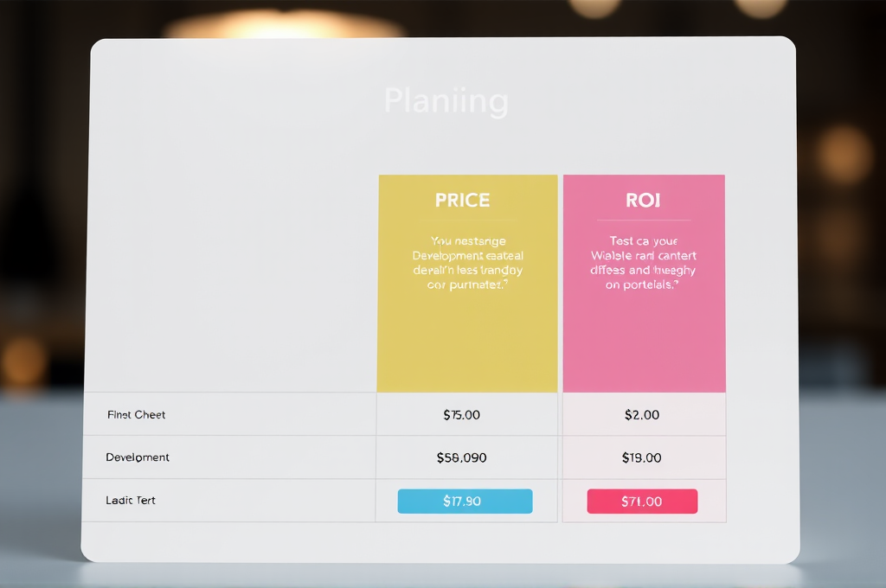Click the $75.00 price cell
The height and width of the screenshot is (588, 886).
(461, 415)
